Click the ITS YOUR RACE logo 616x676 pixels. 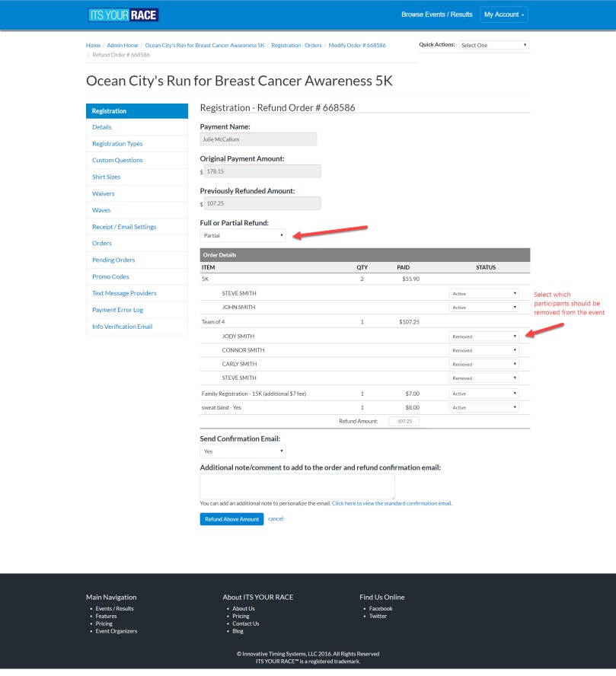tap(123, 14)
